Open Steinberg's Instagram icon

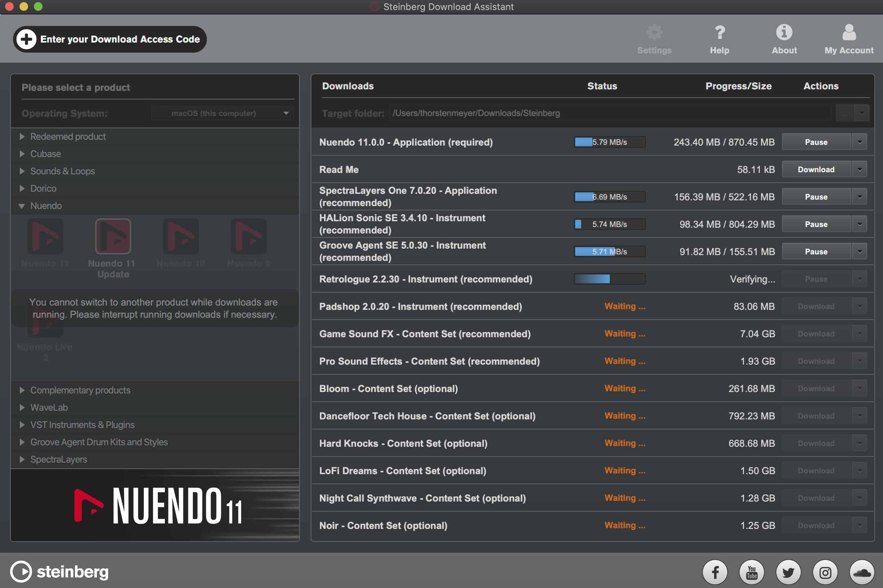825,572
